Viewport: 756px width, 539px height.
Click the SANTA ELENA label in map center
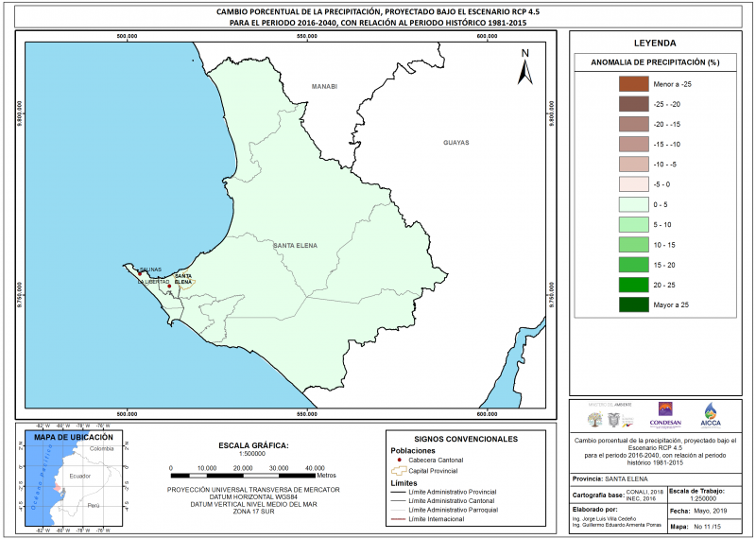[x=296, y=246]
